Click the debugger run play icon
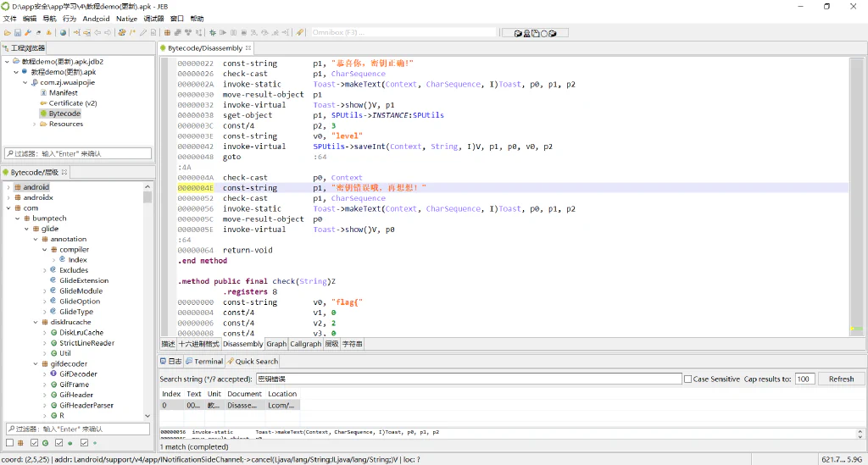Viewport: 868px width, 465px height. click(223, 33)
